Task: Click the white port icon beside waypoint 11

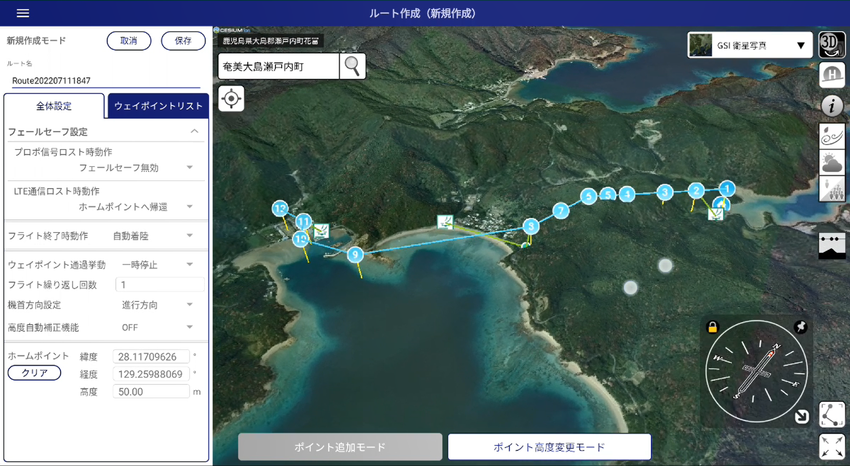Action: [x=321, y=231]
